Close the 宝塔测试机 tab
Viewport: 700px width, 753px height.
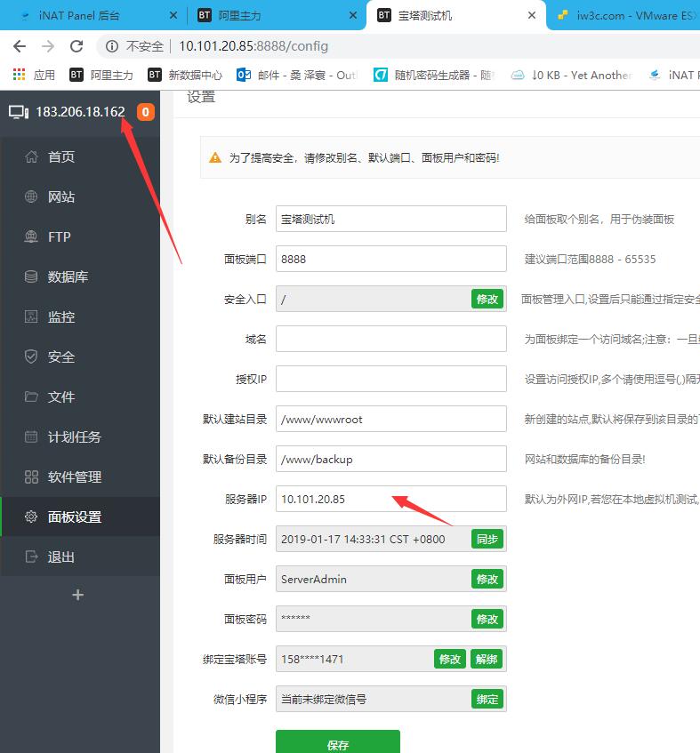(x=532, y=15)
